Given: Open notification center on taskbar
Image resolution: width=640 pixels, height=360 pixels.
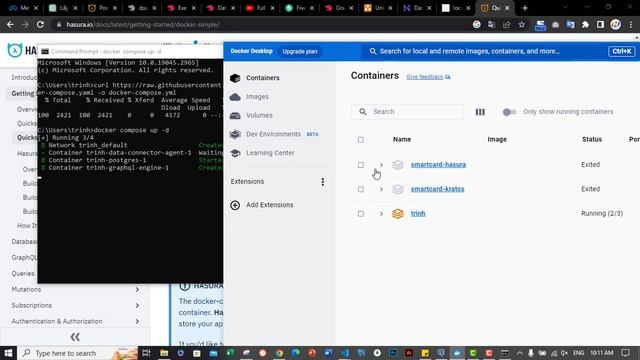Looking at the screenshot, I should coord(625,353).
